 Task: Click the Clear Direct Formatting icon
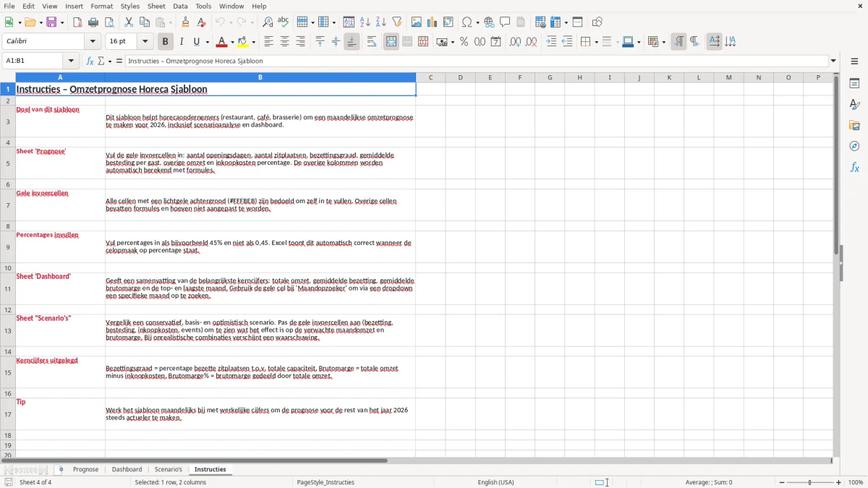point(202,22)
